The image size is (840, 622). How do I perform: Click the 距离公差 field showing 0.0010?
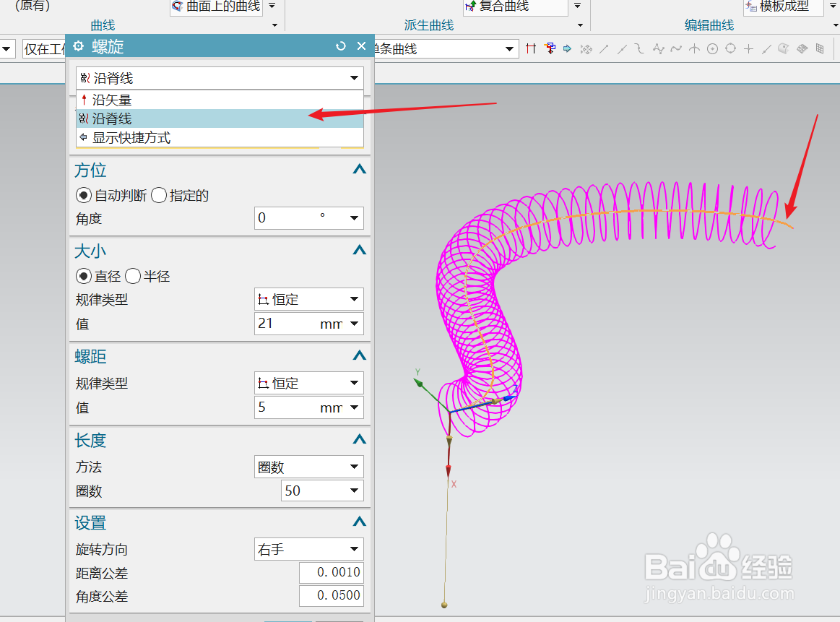click(331, 573)
